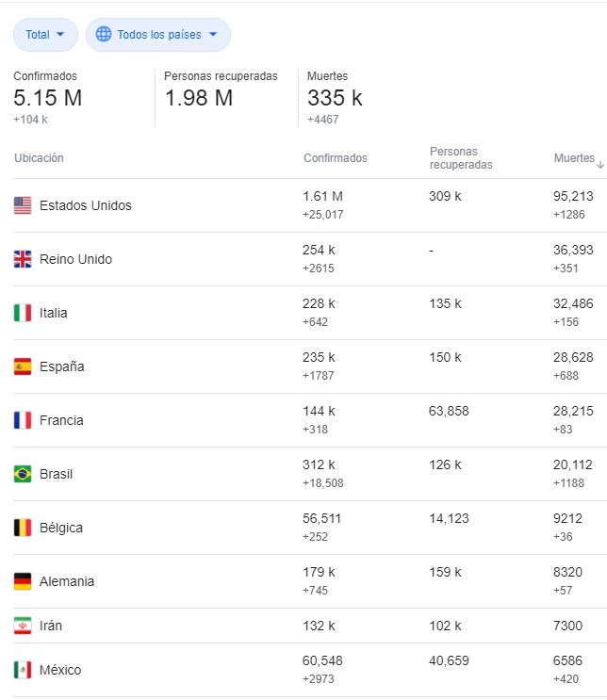
Task: Click the Muertes column header label
Action: (x=573, y=158)
